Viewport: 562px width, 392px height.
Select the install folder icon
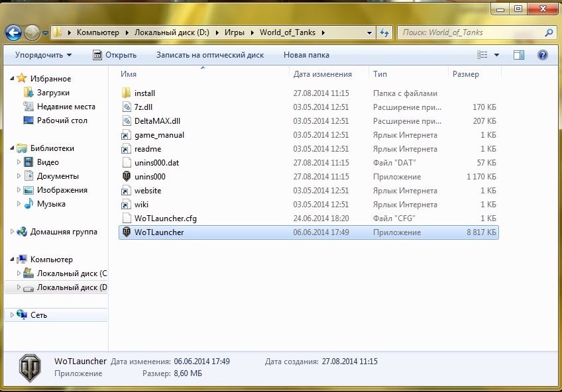pyautogui.click(x=126, y=93)
